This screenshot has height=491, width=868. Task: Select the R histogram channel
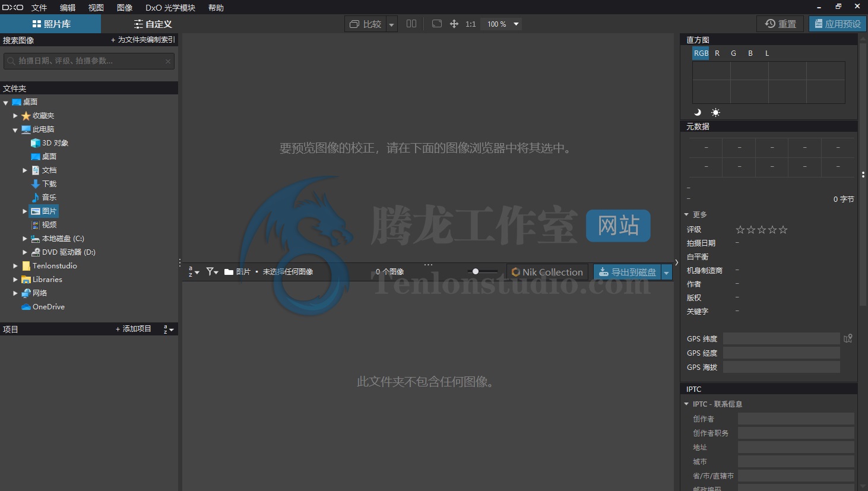pos(717,53)
